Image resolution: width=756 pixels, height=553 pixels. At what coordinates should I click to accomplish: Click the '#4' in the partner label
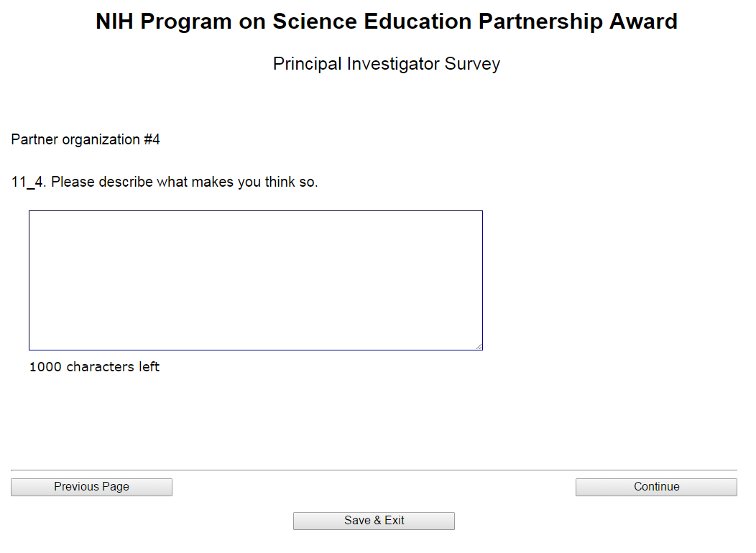(x=152, y=139)
